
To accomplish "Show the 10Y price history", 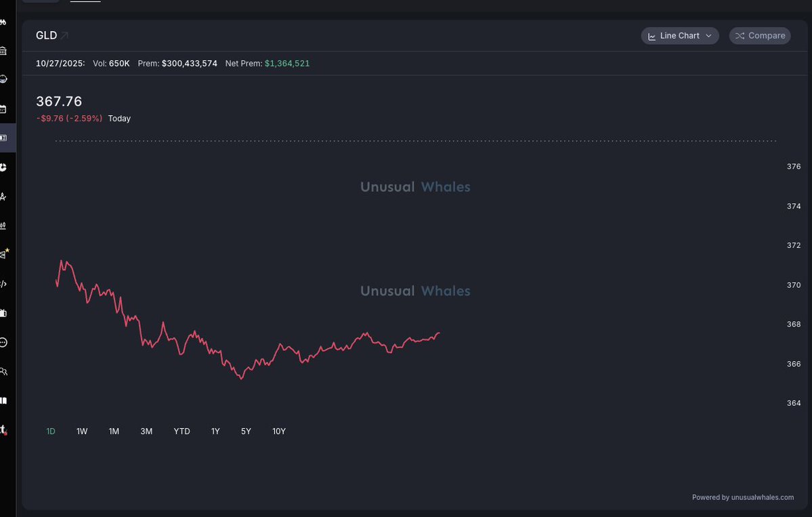I will (x=279, y=432).
